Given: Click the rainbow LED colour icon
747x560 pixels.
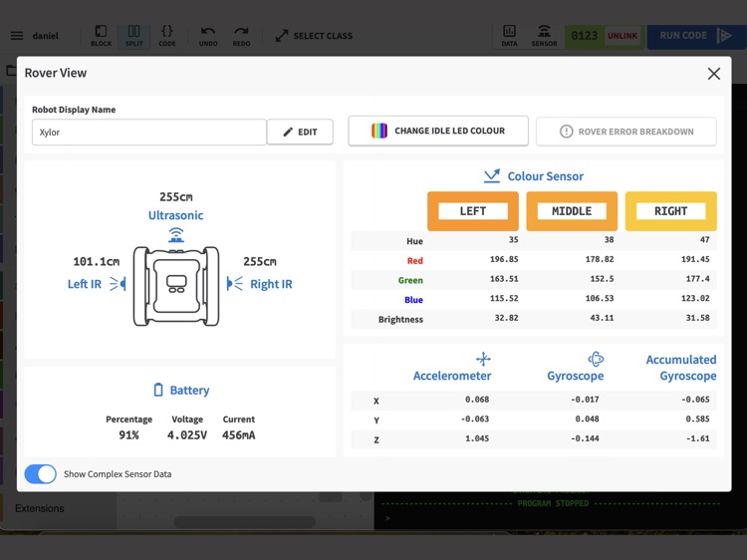Looking at the screenshot, I should click(379, 131).
